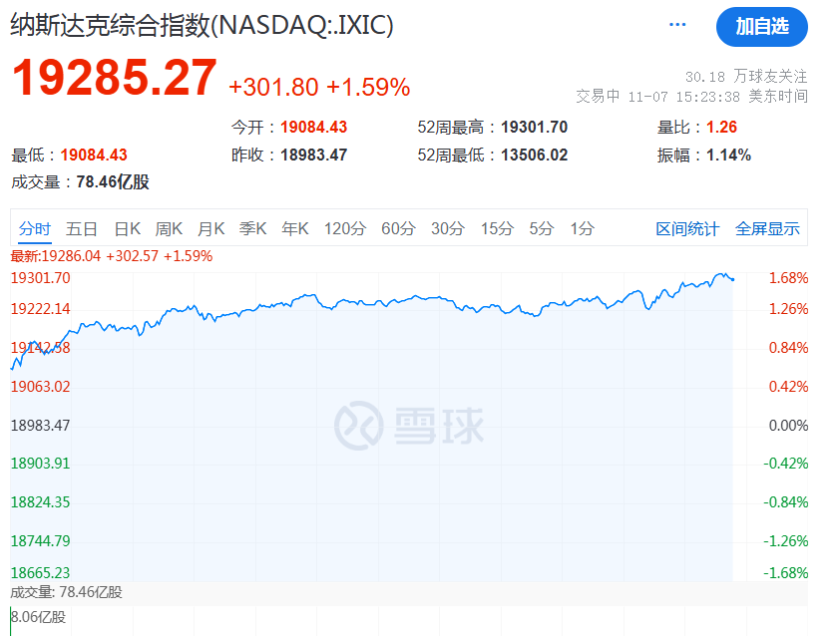Choose the 30分 chart tab
This screenshot has height=636, width=840.
tap(448, 229)
